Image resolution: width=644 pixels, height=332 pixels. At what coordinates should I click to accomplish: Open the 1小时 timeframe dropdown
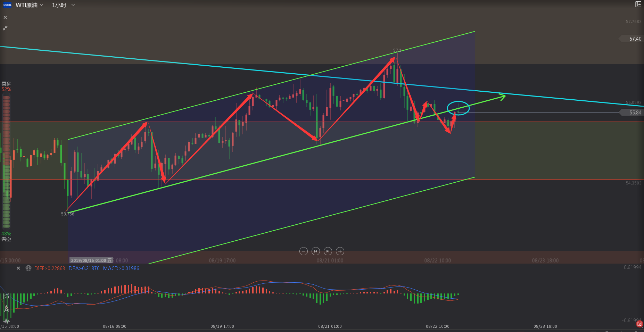63,5
